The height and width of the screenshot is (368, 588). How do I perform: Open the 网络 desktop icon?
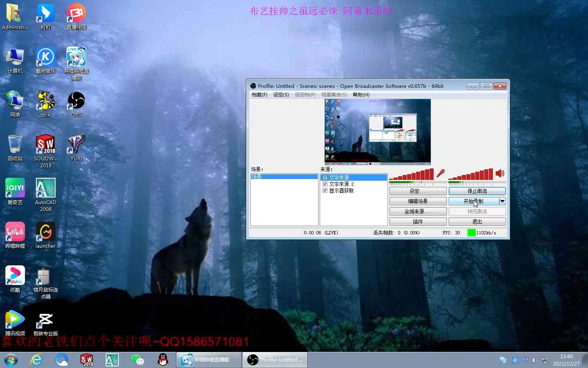pos(15,104)
